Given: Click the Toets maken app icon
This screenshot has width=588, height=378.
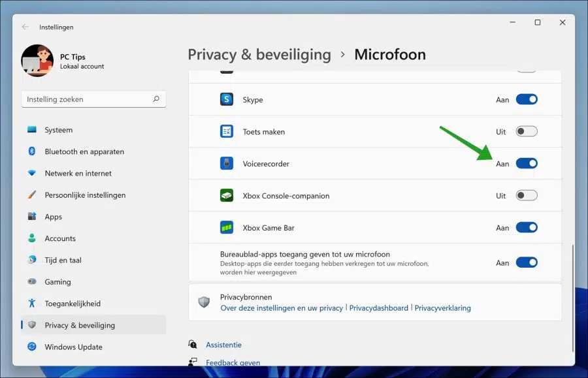Looking at the screenshot, I should tap(227, 131).
